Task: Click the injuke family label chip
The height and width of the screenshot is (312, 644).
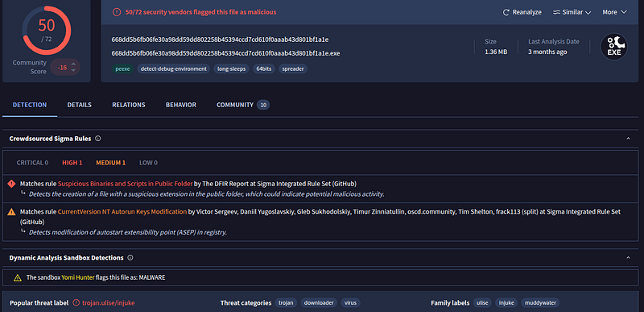Action: point(506,303)
